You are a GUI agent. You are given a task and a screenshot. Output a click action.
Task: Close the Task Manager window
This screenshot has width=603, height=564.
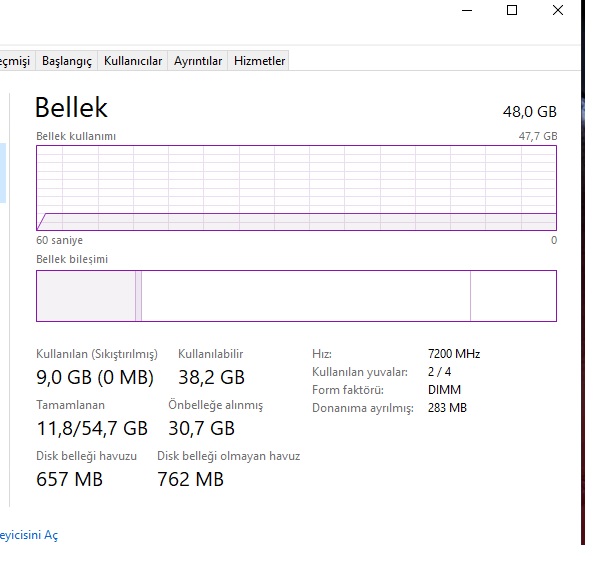point(558,10)
